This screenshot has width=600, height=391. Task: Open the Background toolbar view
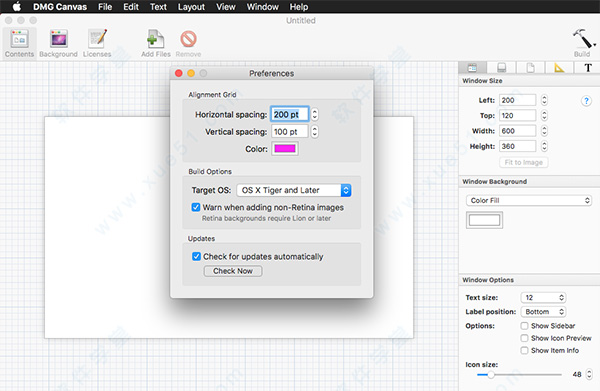[59, 43]
